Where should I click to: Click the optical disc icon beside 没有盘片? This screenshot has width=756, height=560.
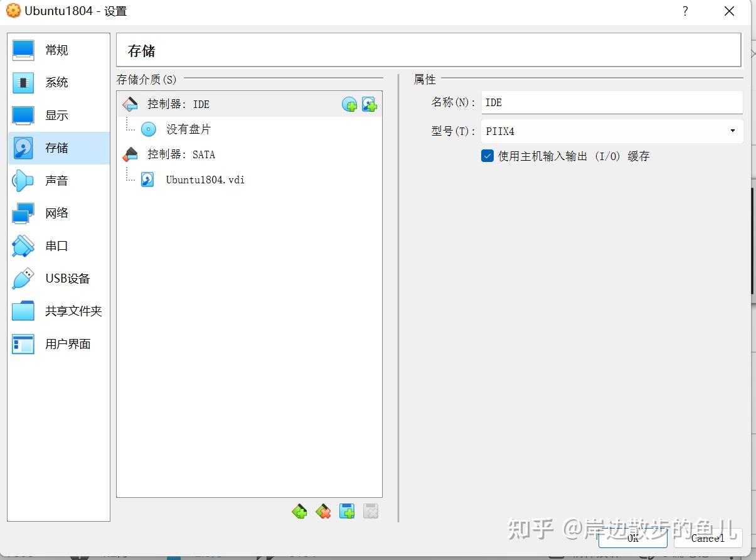[x=148, y=129]
